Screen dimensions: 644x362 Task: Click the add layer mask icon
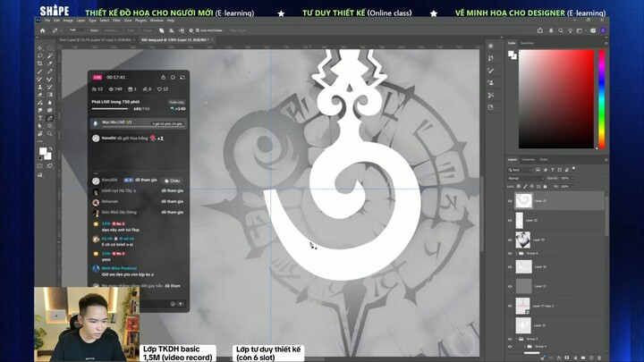coord(567,358)
